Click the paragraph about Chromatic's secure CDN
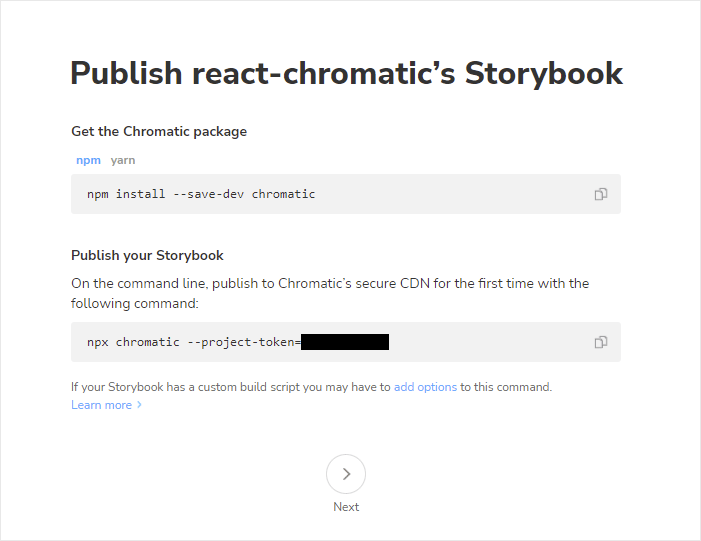The image size is (701, 541). click(330, 293)
